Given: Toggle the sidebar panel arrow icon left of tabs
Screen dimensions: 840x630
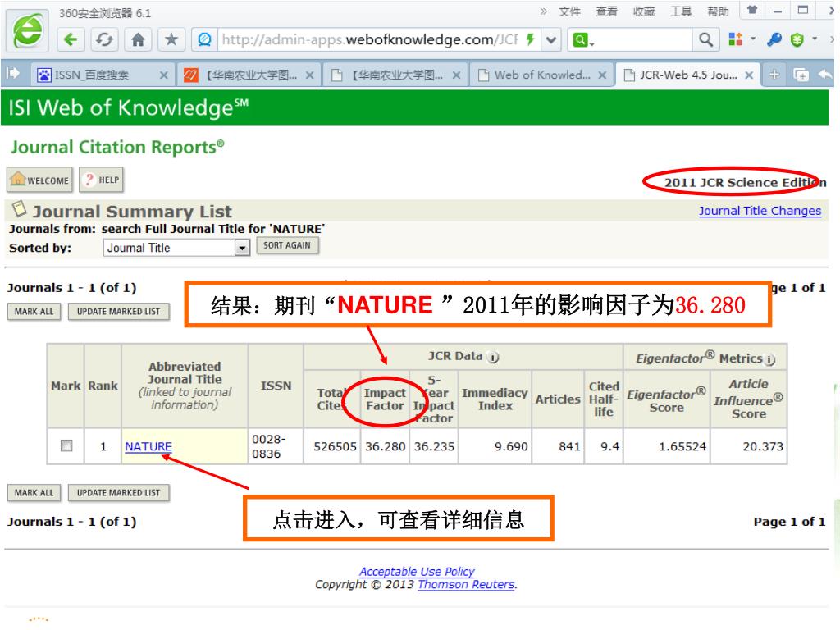Looking at the screenshot, I should pyautogui.click(x=13, y=74).
